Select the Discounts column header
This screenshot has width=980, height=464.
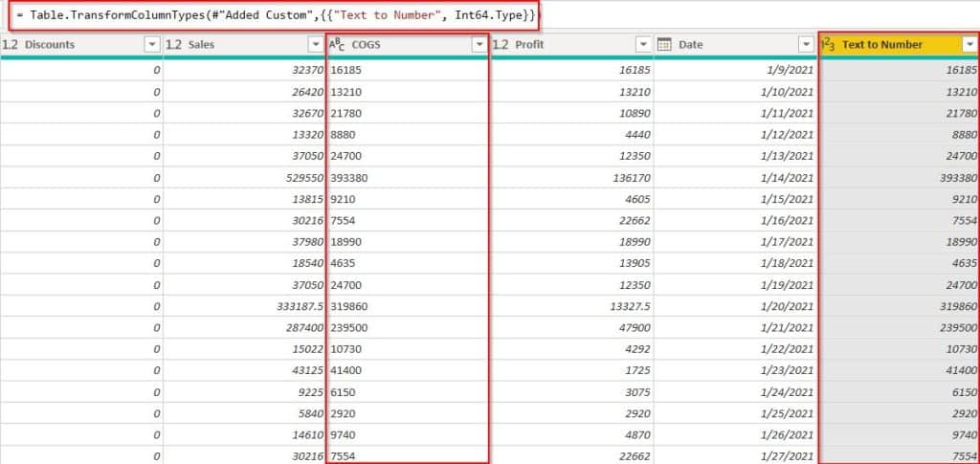pos(81,45)
